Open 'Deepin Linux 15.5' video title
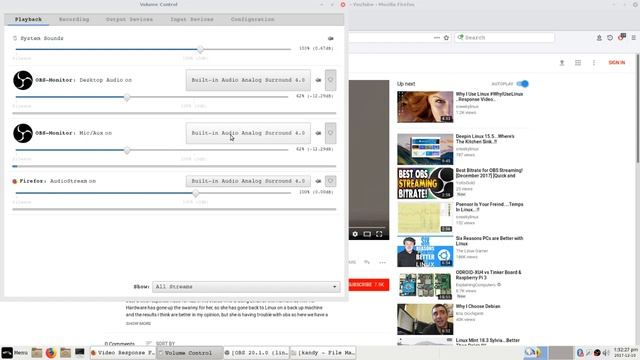 (485, 139)
